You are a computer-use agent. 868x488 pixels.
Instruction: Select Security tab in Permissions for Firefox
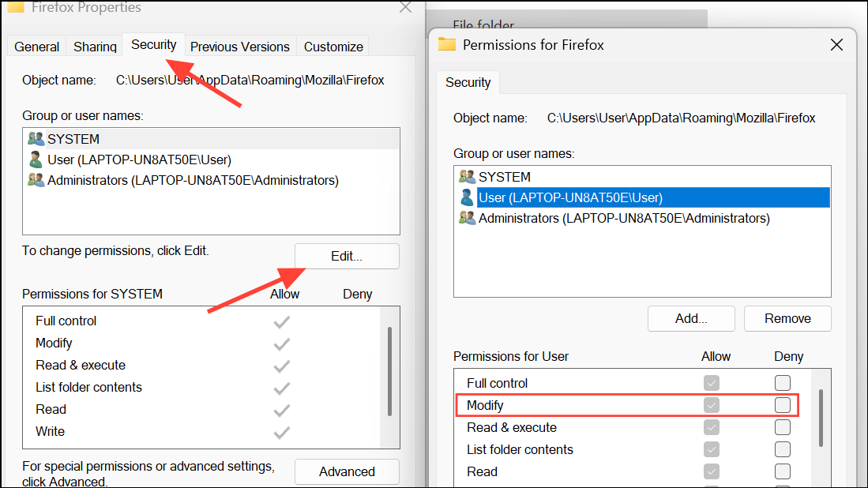point(468,82)
